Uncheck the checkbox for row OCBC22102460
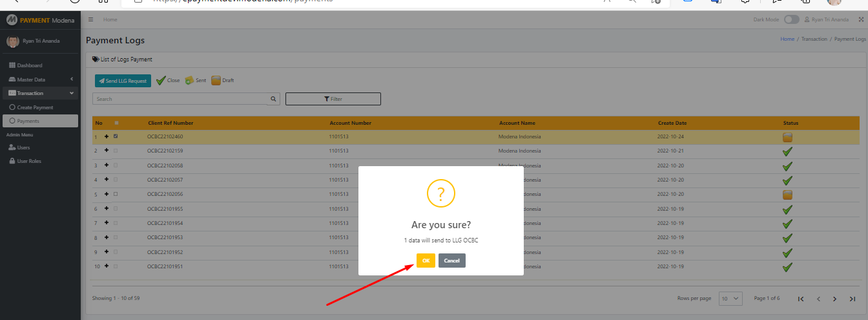 tap(116, 136)
